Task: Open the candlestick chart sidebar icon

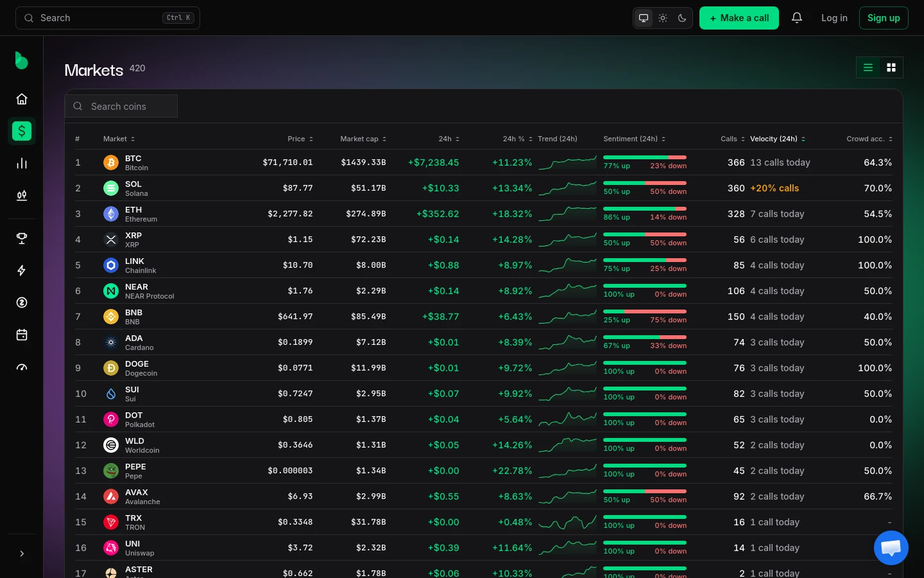Action: click(22, 195)
